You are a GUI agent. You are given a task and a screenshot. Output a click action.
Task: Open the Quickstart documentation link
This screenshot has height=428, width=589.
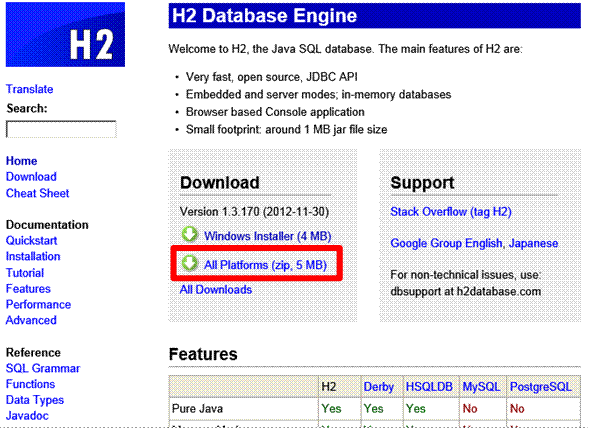coord(32,240)
